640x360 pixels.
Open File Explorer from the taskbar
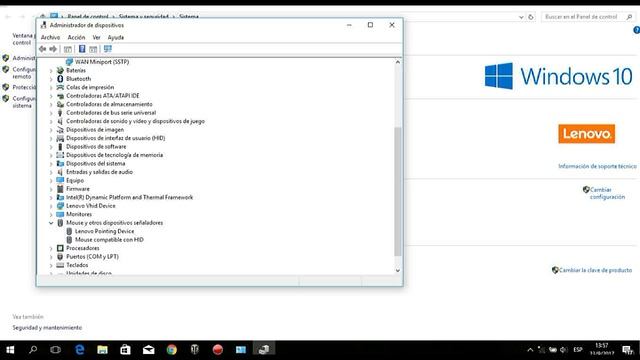102,350
